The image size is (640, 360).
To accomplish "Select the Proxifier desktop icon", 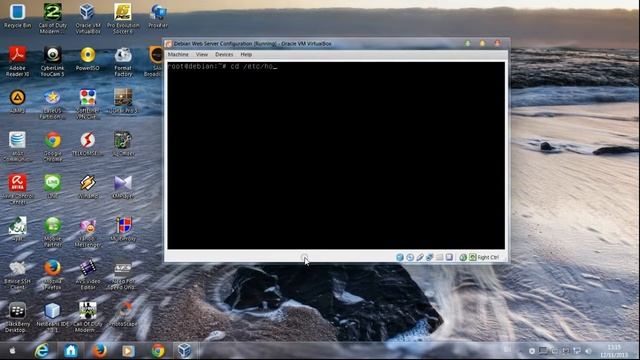I will click(x=158, y=16).
